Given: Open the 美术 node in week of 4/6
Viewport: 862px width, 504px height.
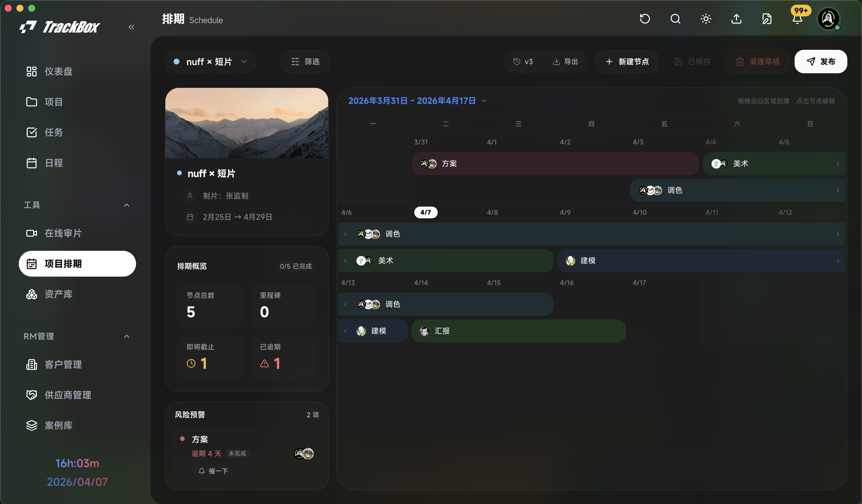Looking at the screenshot, I should tap(446, 261).
